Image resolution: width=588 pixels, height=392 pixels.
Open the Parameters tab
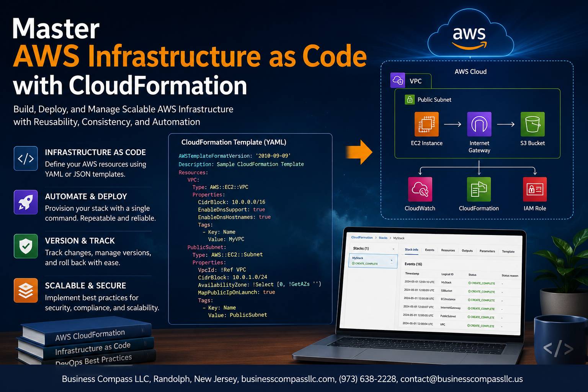[x=487, y=251]
